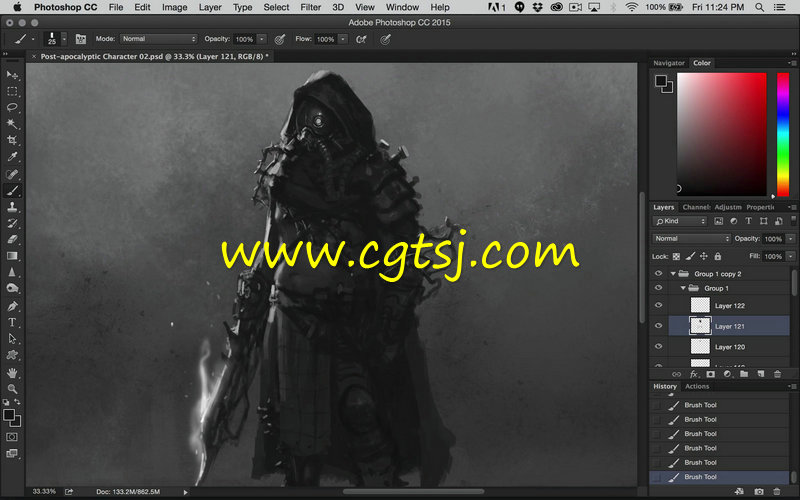The image size is (800, 500).
Task: Switch to the Navigator tab
Action: click(668, 63)
